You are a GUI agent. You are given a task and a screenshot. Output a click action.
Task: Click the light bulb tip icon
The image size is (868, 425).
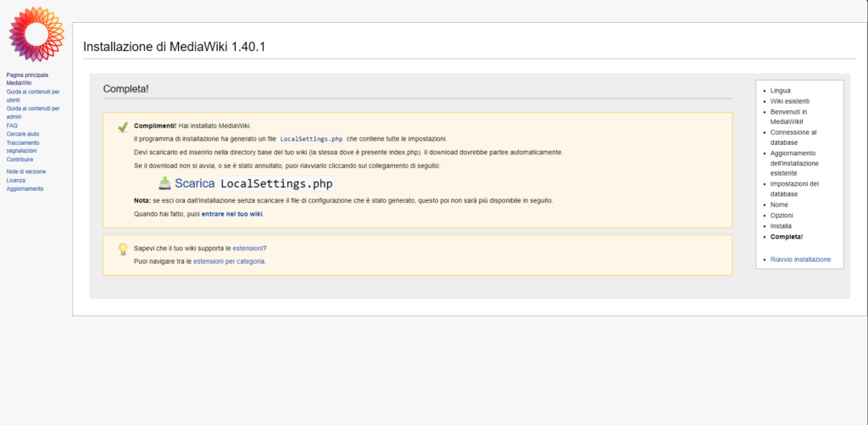[123, 249]
